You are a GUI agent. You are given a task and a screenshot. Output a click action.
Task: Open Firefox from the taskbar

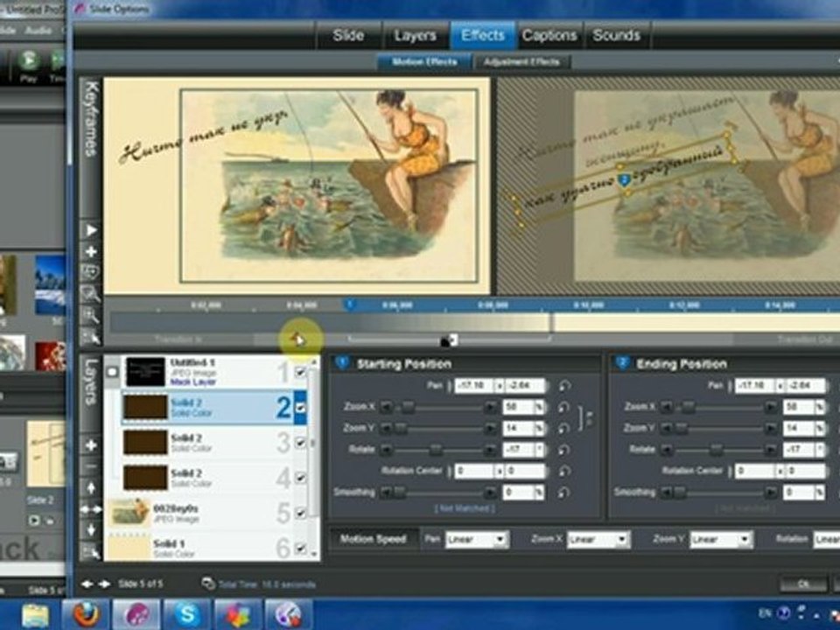(86, 614)
